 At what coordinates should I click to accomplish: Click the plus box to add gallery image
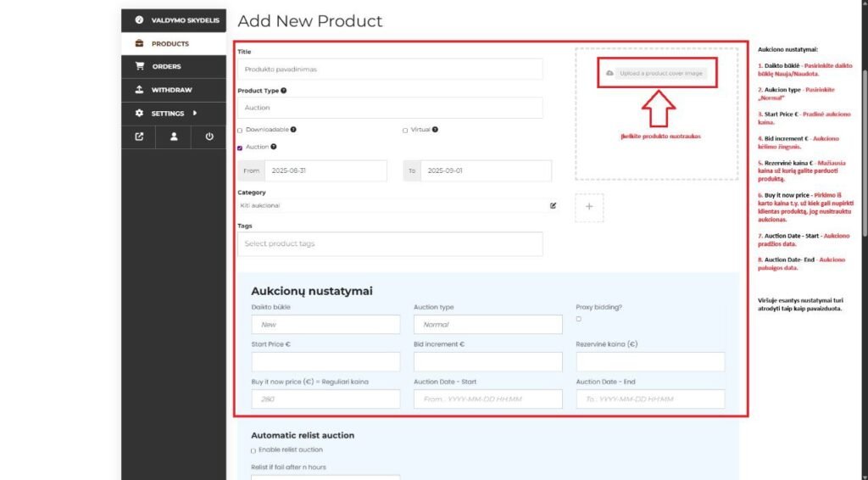point(589,208)
